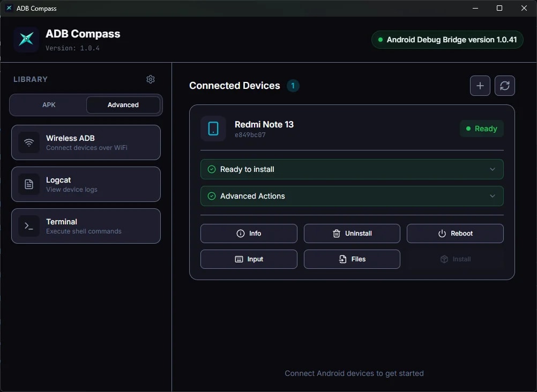Click the ADB Compass logo
537x392 pixels.
click(25, 39)
